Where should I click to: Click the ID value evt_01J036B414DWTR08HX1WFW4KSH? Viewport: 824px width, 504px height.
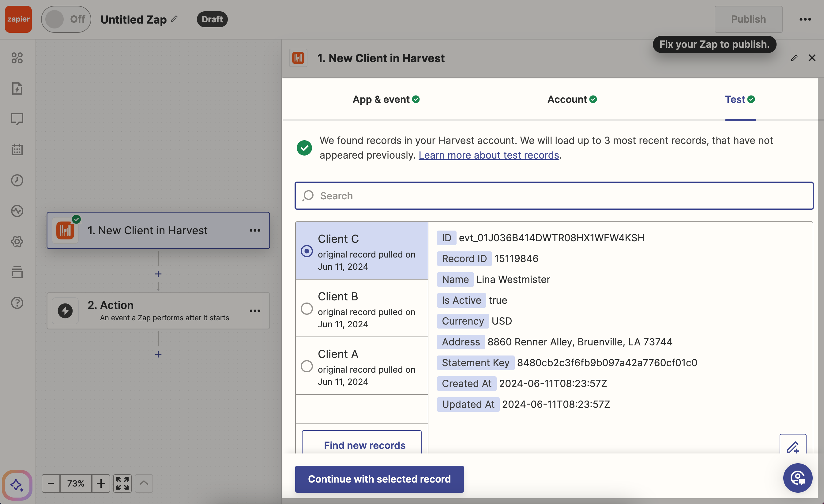coord(551,238)
